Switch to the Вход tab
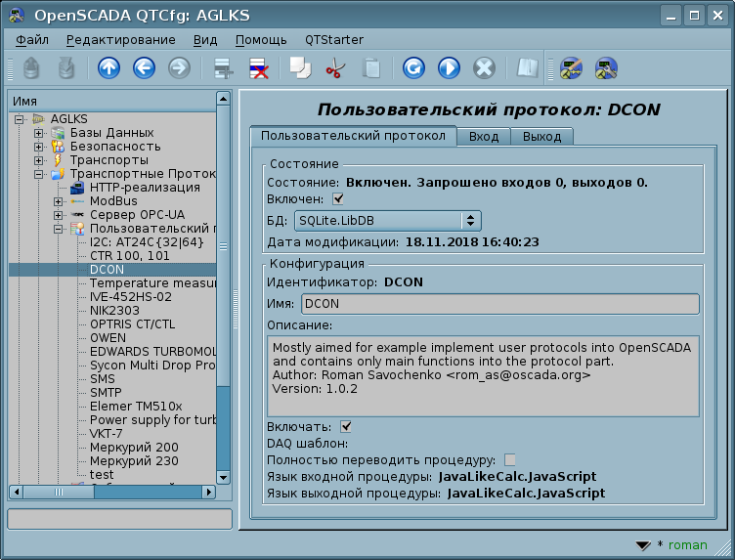 click(x=484, y=136)
